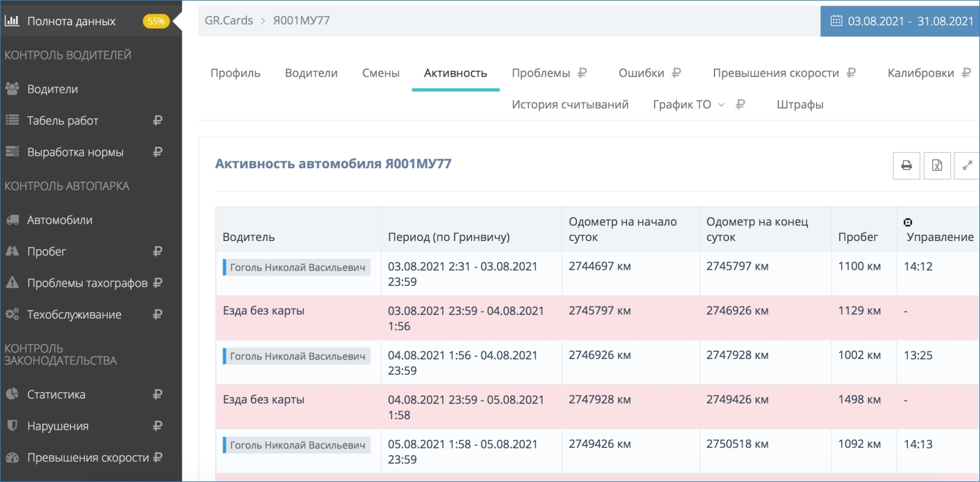980x482 pixels.
Task: Click the ruble icon next to the Ошибки tab
Action: point(676,73)
